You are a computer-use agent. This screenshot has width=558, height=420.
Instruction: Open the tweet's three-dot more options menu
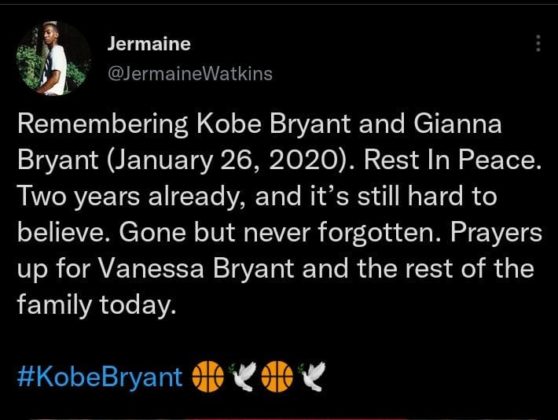point(538,43)
